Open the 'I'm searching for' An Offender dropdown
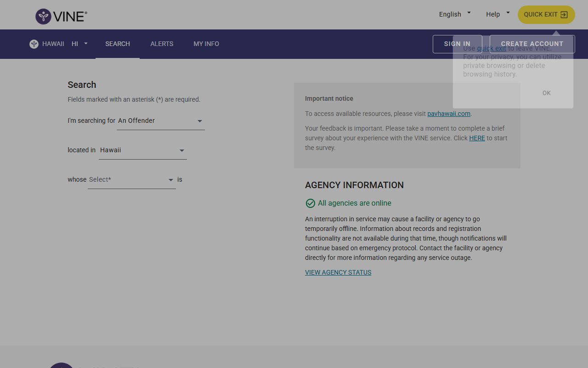 (x=161, y=121)
